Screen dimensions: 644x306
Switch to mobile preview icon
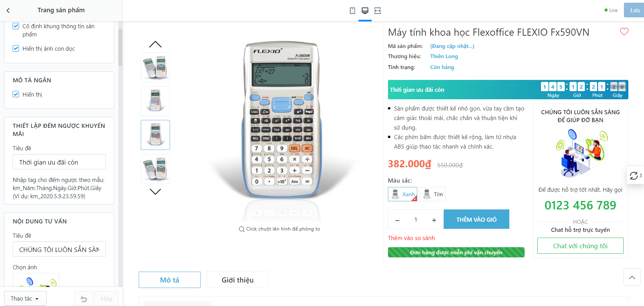pos(352,11)
